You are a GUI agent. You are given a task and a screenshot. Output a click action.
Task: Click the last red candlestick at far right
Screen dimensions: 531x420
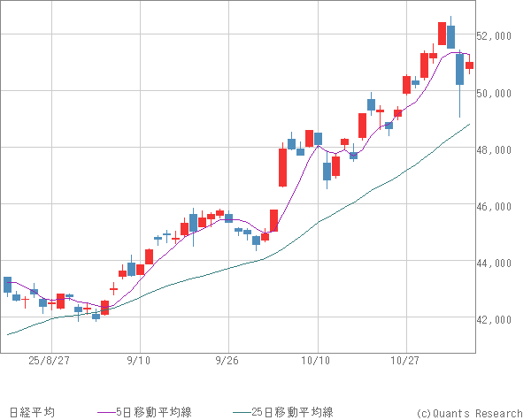coord(469,65)
